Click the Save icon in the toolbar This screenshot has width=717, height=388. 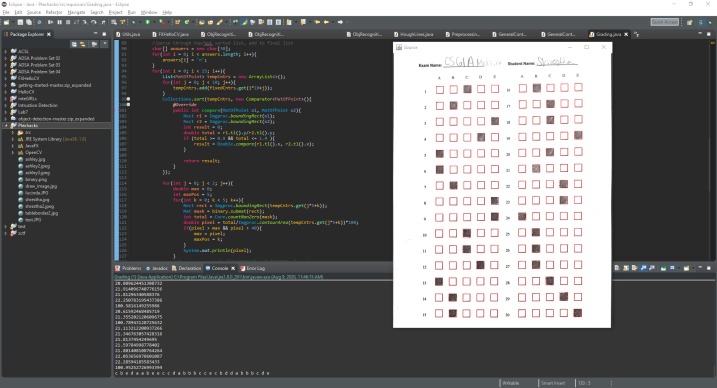tap(20, 22)
